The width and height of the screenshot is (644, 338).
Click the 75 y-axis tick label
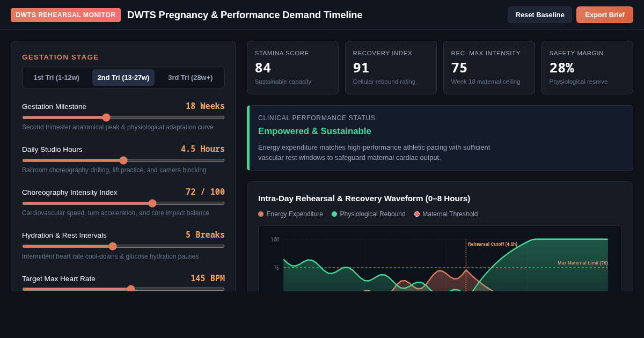(x=276, y=268)
